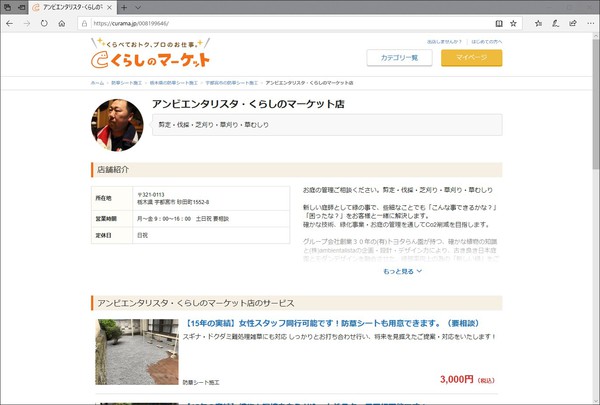Viewport: 600px width, 405px height.
Task: Show tab previews dropdown chevron
Action: point(138,7)
